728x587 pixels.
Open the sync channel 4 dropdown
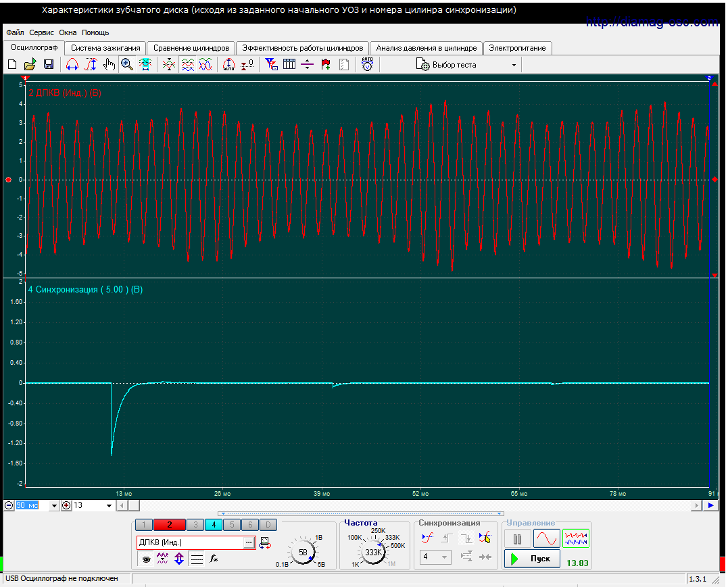click(x=444, y=557)
